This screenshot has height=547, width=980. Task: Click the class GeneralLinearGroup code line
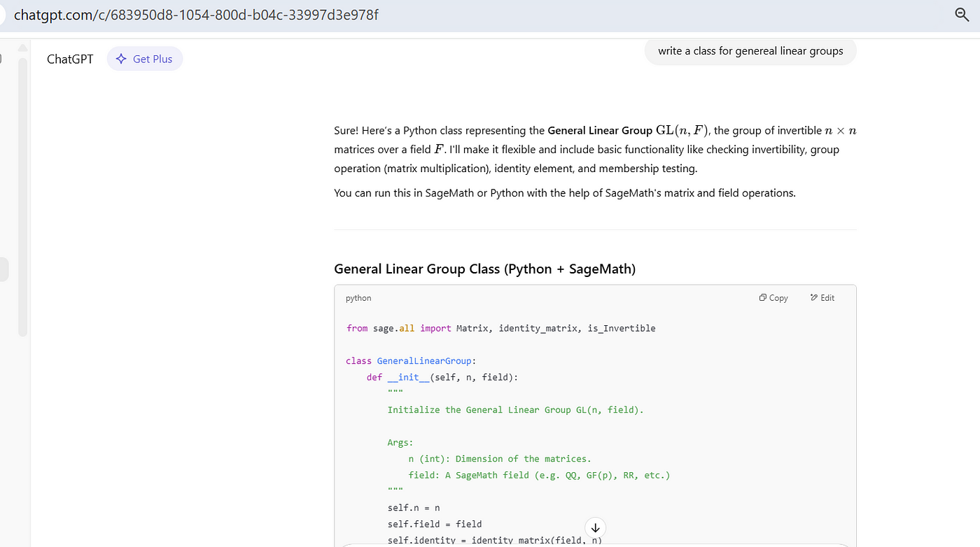(411, 361)
